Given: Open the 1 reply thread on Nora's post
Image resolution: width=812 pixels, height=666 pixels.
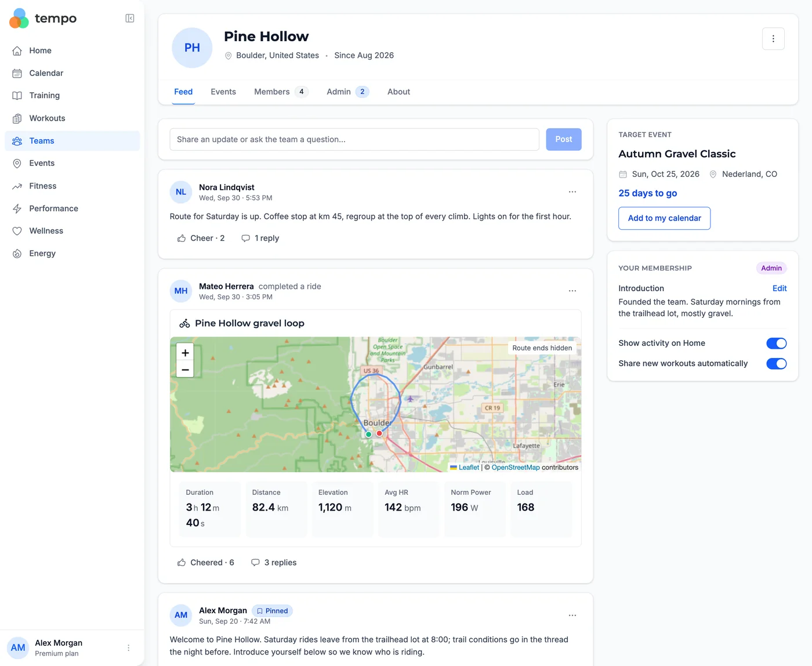Looking at the screenshot, I should click(260, 238).
